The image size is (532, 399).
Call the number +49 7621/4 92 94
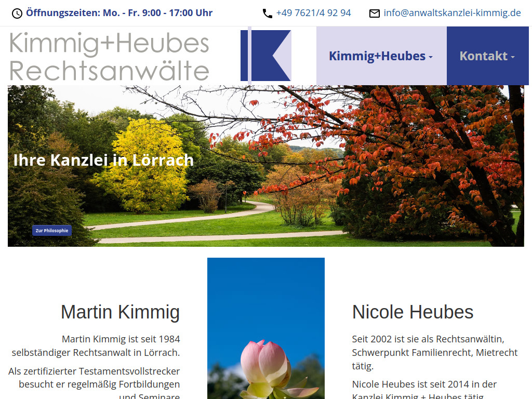313,13
